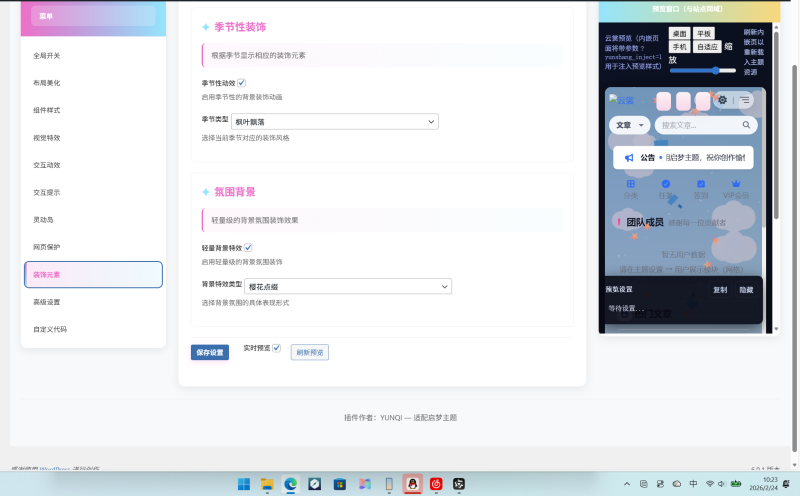
Task: Click the 团队成员 heading in the preview
Action: pyautogui.click(x=645, y=222)
